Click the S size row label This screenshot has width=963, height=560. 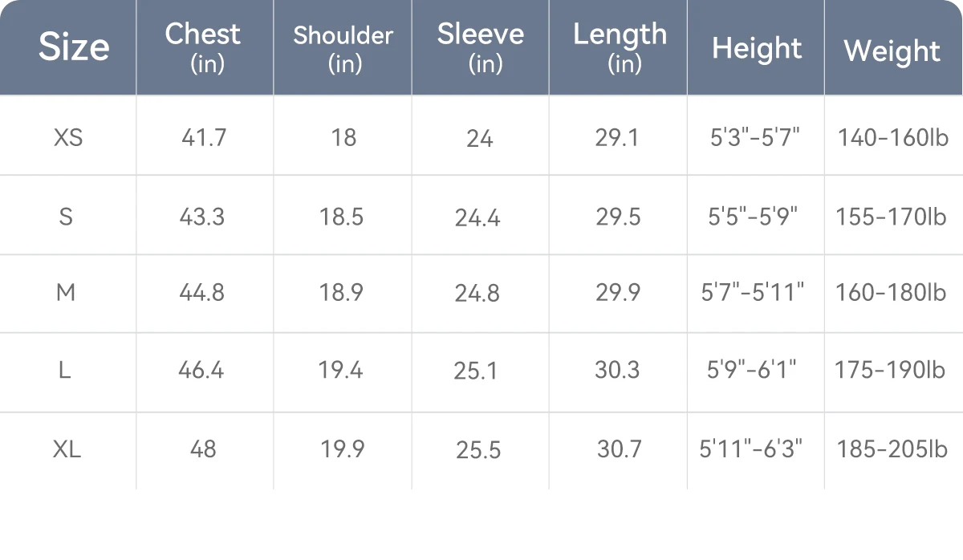66,217
